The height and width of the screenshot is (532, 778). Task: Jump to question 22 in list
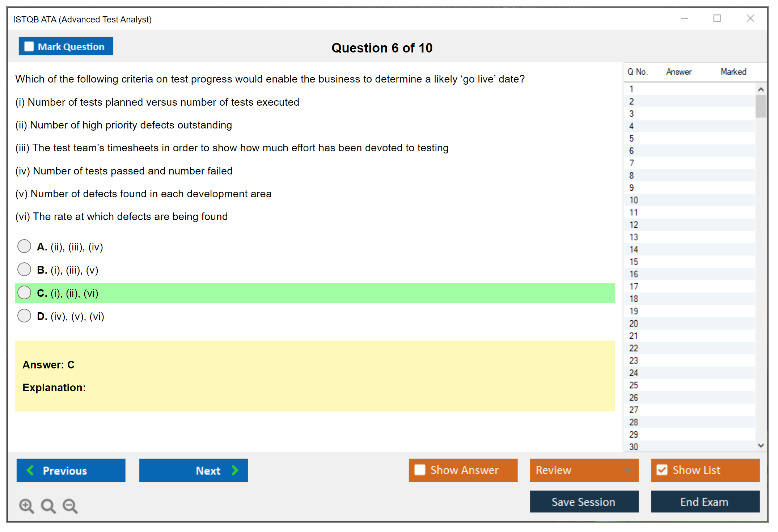click(x=634, y=348)
